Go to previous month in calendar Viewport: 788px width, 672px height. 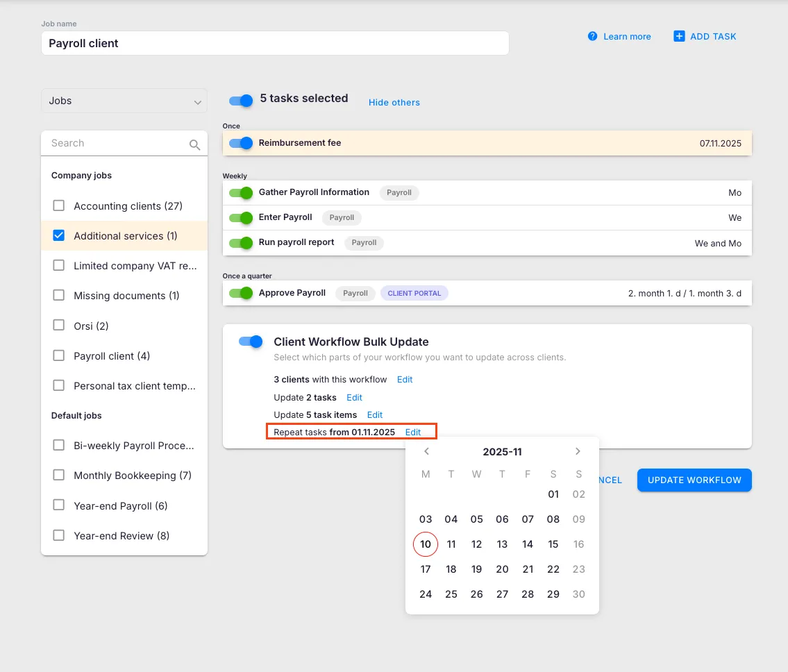pyautogui.click(x=426, y=452)
